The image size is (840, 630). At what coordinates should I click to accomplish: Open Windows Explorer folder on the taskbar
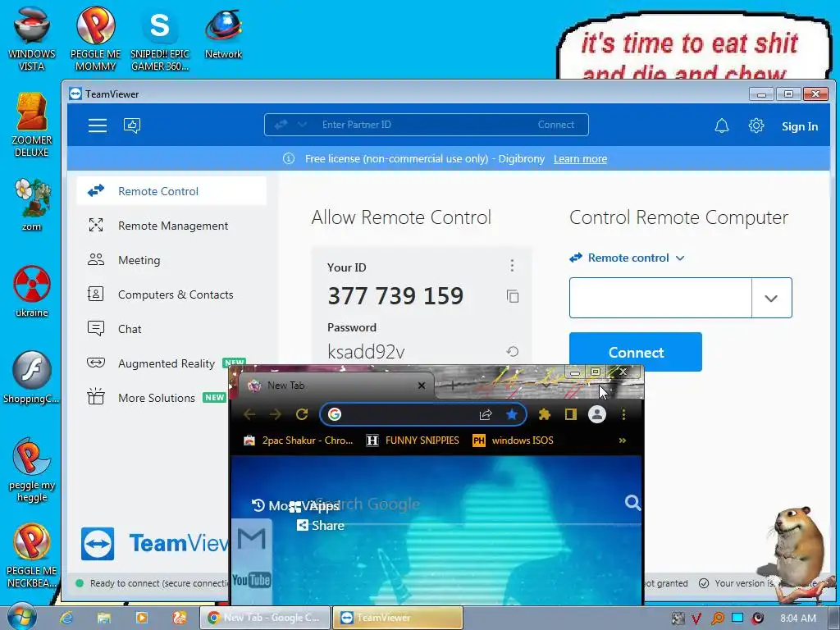104,618
